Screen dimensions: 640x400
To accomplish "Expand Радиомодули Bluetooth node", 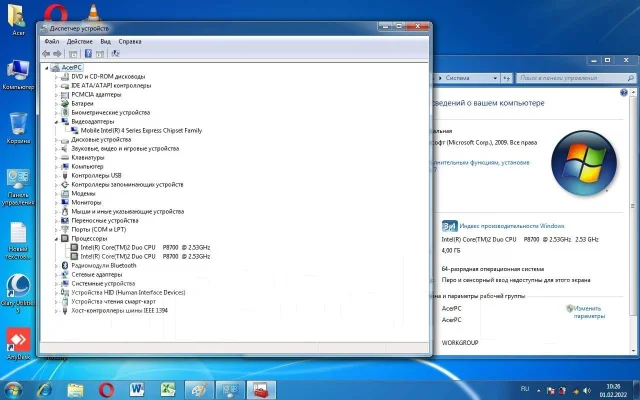I will 56,265.
